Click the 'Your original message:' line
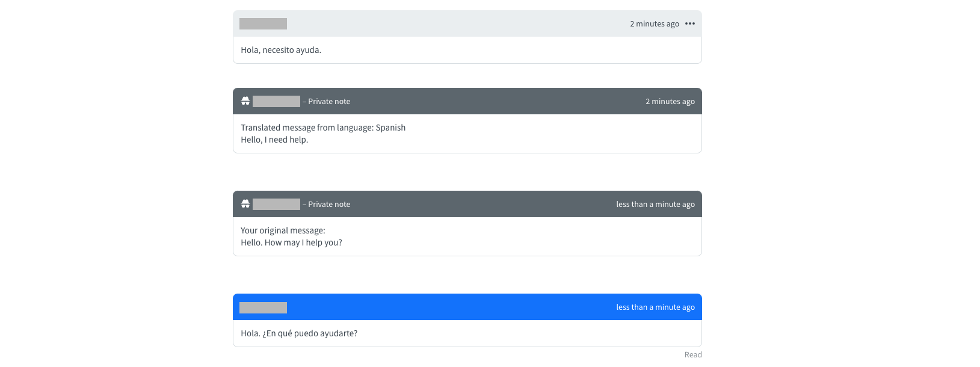Image resolution: width=980 pixels, height=367 pixels. 283,230
